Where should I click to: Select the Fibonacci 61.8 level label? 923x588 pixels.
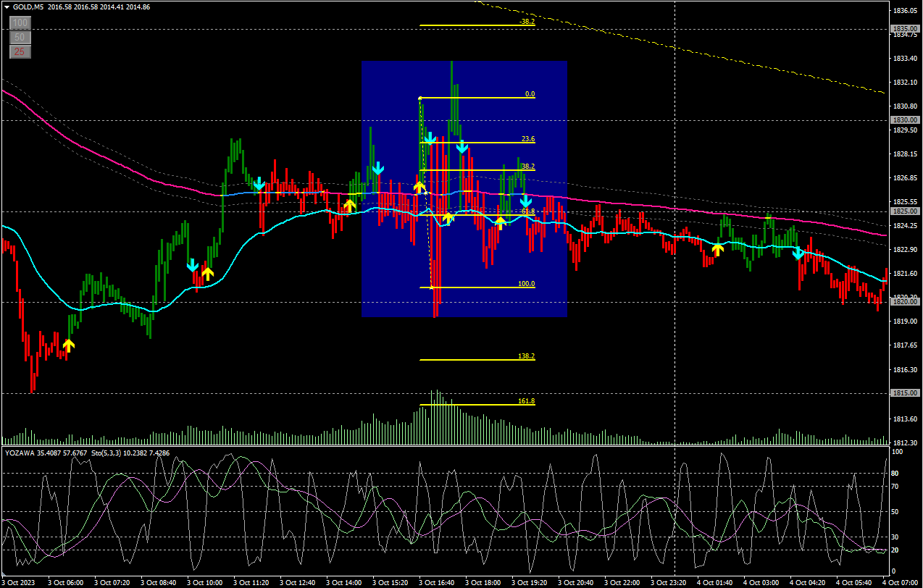(x=528, y=211)
